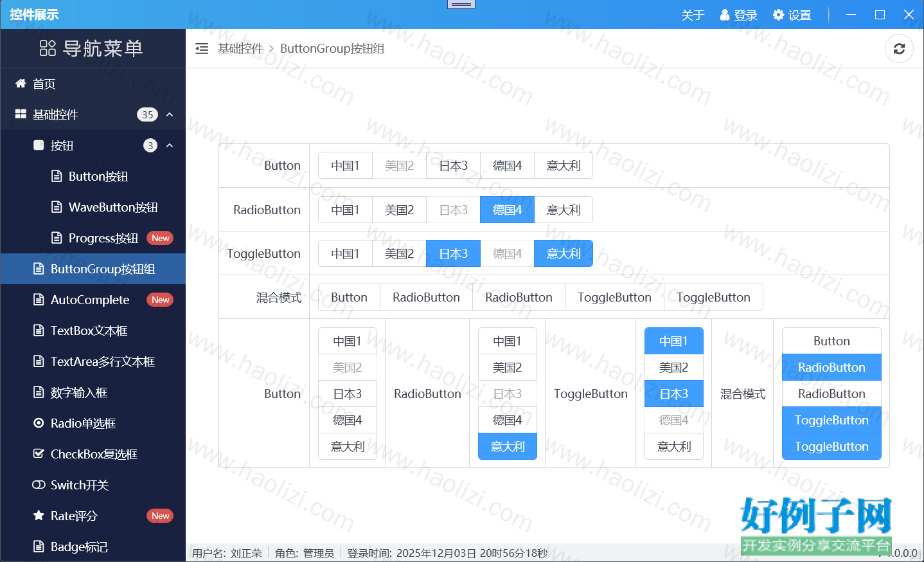Click the document icon beside TextBox文本框

click(x=39, y=331)
